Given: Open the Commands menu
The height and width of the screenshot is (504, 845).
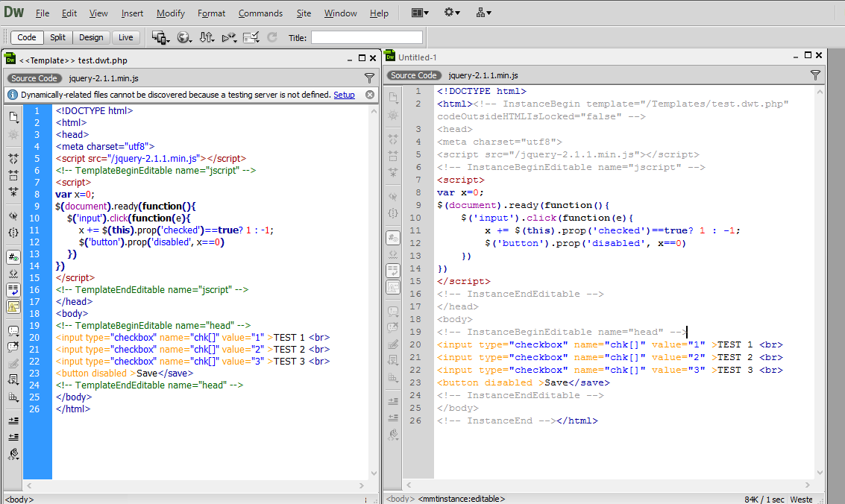Looking at the screenshot, I should 261,13.
